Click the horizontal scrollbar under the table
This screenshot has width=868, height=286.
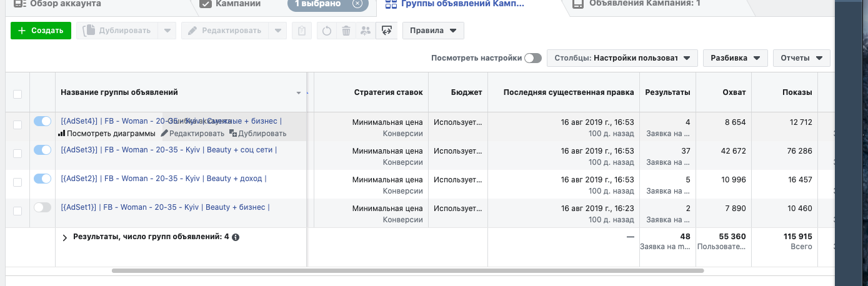[407, 271]
